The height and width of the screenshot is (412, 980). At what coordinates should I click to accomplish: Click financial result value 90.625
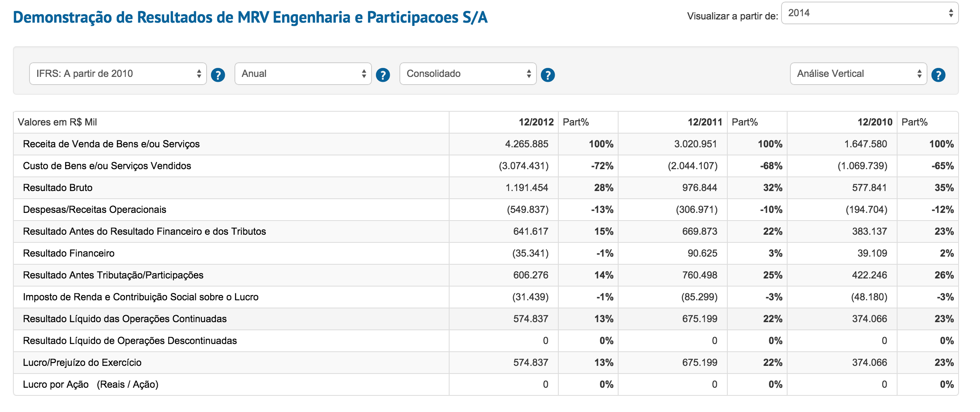(702, 253)
